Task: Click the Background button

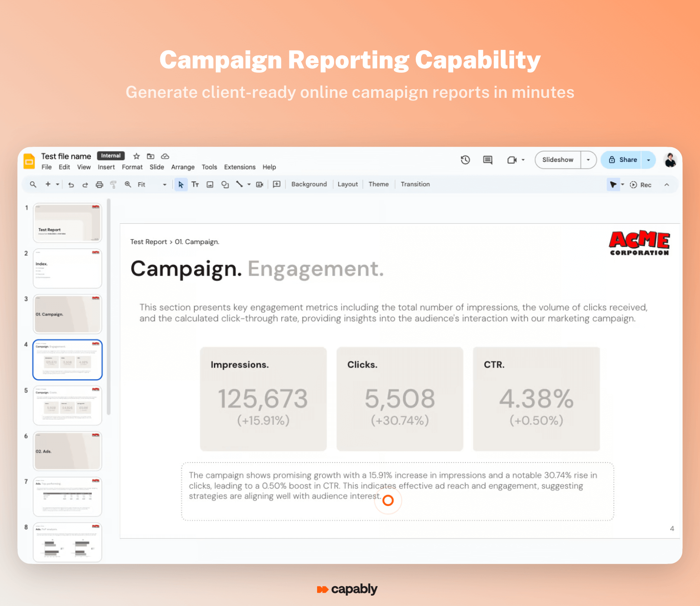Action: [x=309, y=184]
